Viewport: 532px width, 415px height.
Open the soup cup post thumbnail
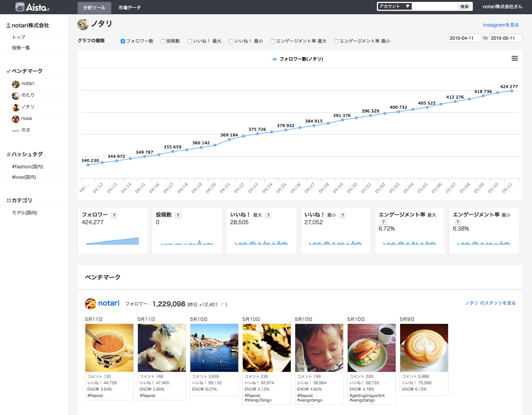109,348
